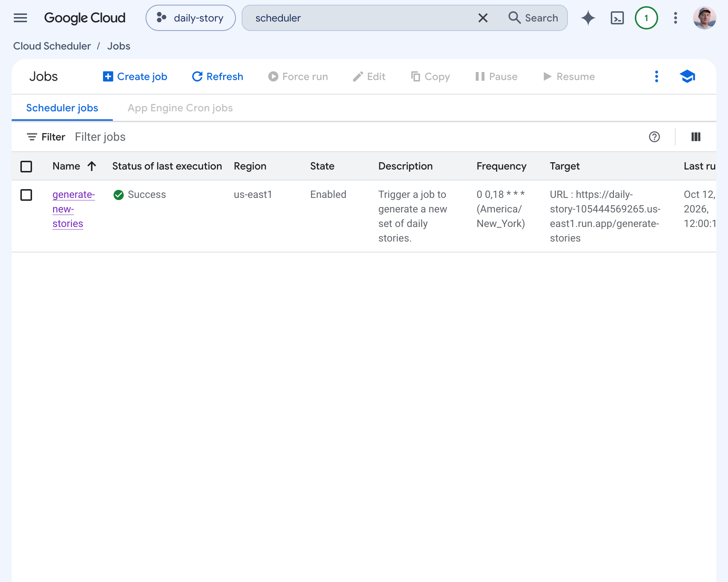Click Pause toolbar button

tap(496, 76)
